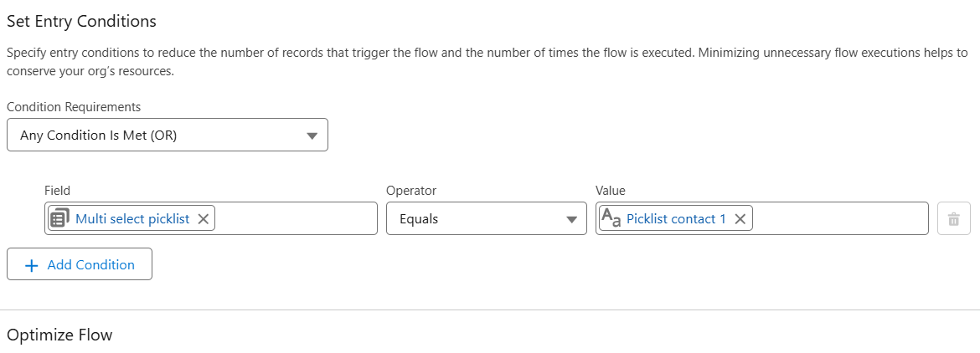Viewport: 980px width, 353px height.
Task: Click the Operator column label
Action: point(410,191)
